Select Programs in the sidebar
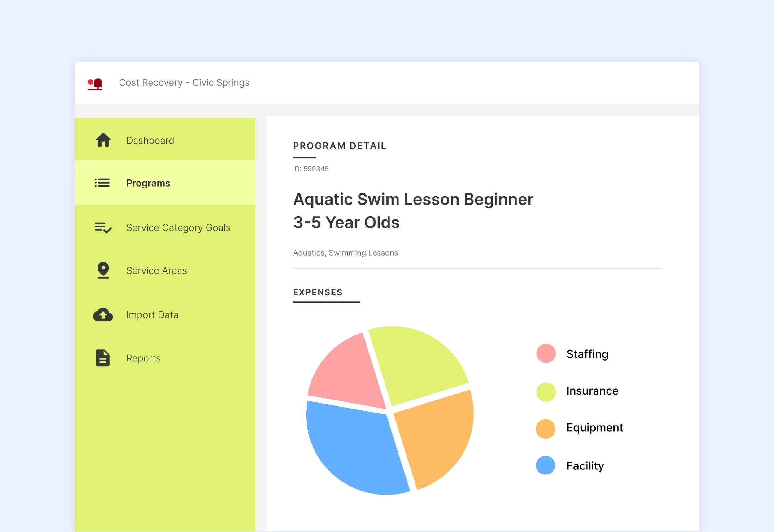Viewport: 774px width, 532px height. point(148,183)
